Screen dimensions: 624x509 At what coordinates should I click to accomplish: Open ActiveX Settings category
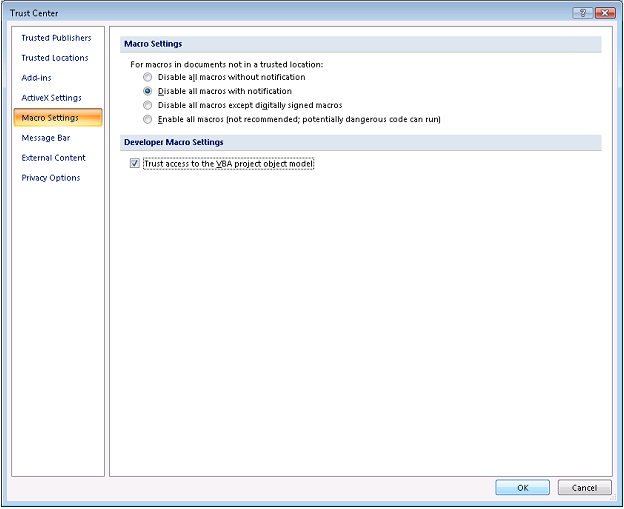[x=52, y=98]
